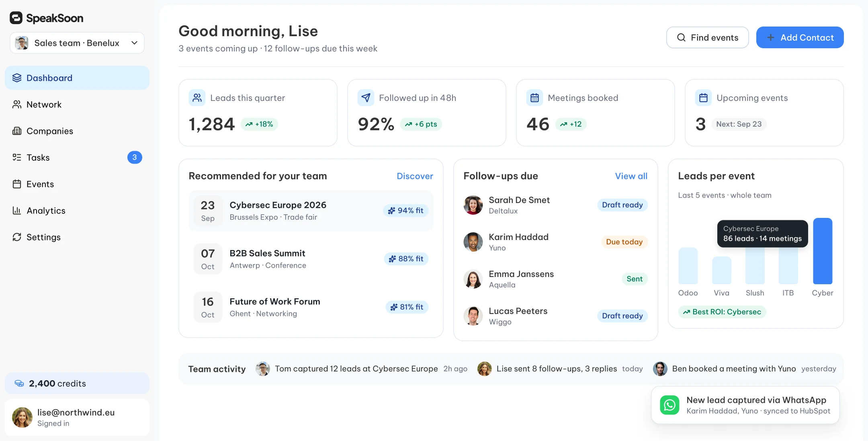Click the Next: Sep 23 badge
This screenshot has width=868, height=441.
(x=739, y=124)
